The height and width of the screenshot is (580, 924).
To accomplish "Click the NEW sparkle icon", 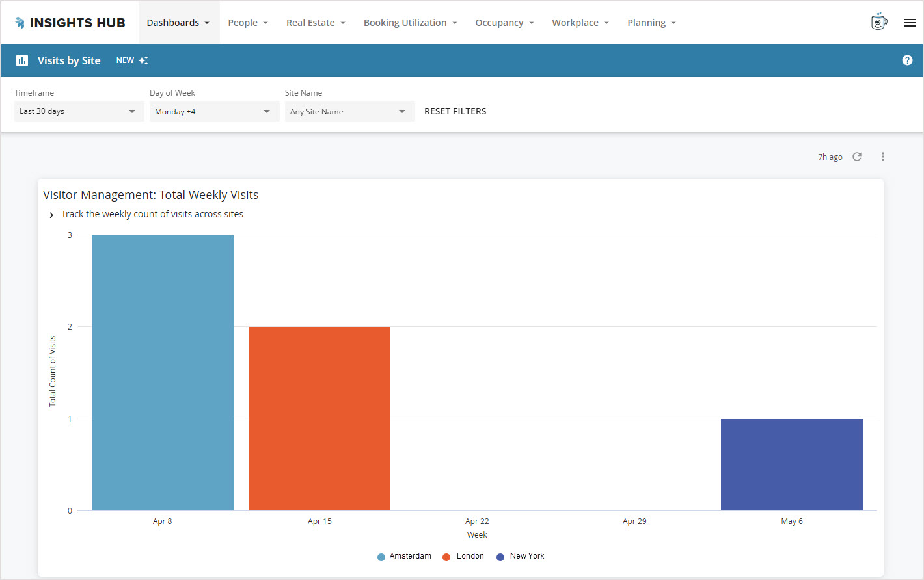I will (143, 60).
